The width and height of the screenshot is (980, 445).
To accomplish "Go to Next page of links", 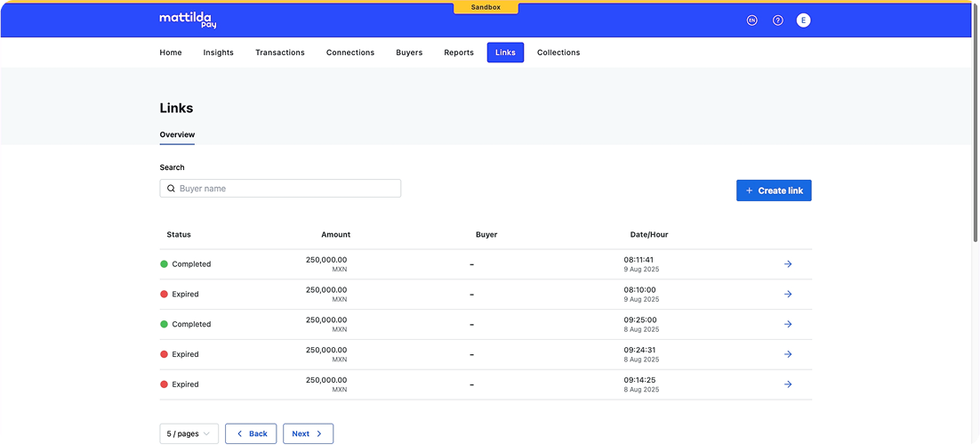I will click(308, 433).
